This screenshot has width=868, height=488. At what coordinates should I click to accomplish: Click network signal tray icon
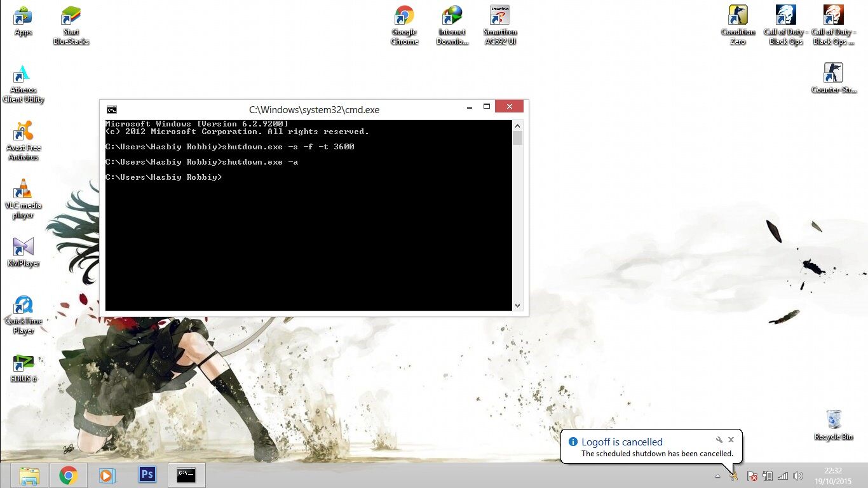pyautogui.click(x=783, y=476)
